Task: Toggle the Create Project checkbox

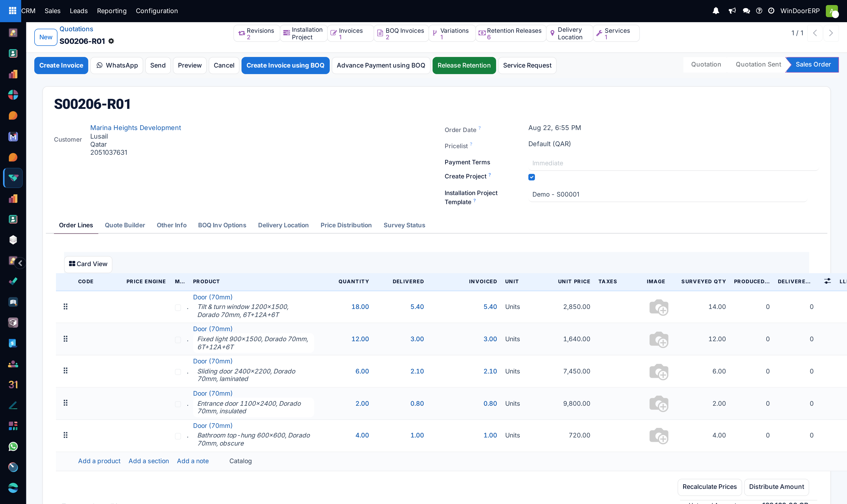Action: click(531, 177)
